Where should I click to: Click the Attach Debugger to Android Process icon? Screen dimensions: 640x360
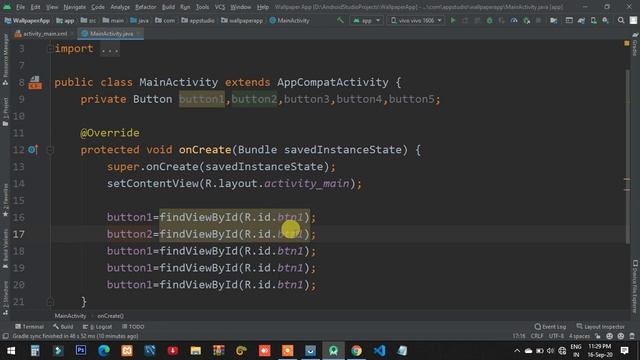(527, 20)
